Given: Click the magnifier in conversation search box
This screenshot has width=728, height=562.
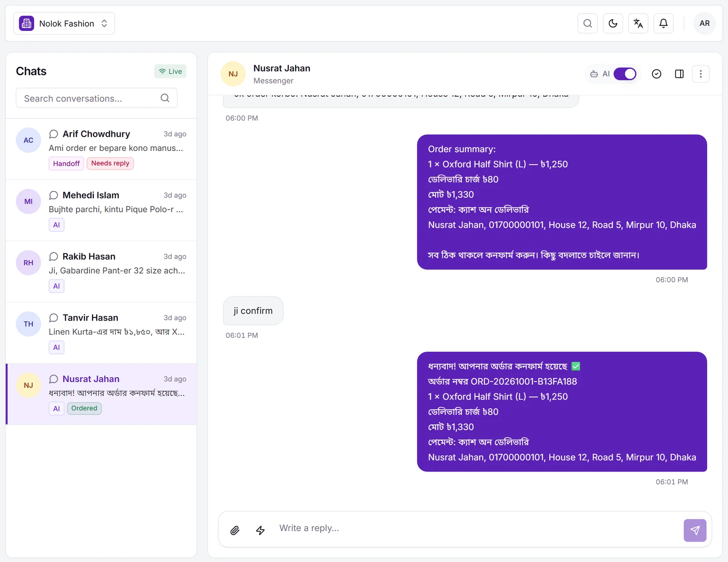Looking at the screenshot, I should (x=165, y=98).
